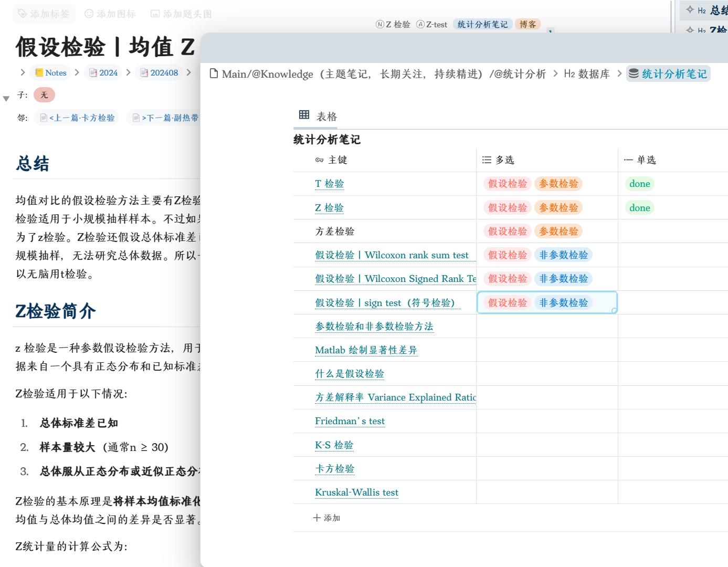Expand the chevron before Notes breadcrumb
Screen dimensions: 728x567
(x=23, y=72)
